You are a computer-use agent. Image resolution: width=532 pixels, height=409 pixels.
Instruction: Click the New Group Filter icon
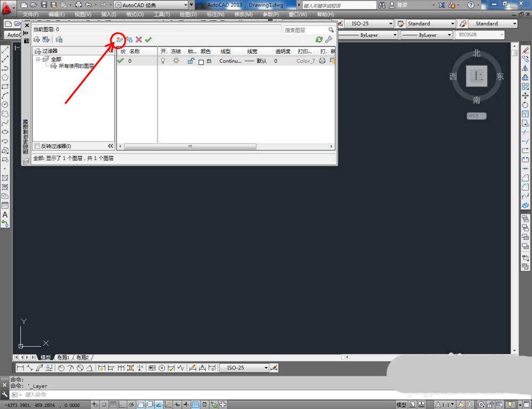click(x=46, y=40)
